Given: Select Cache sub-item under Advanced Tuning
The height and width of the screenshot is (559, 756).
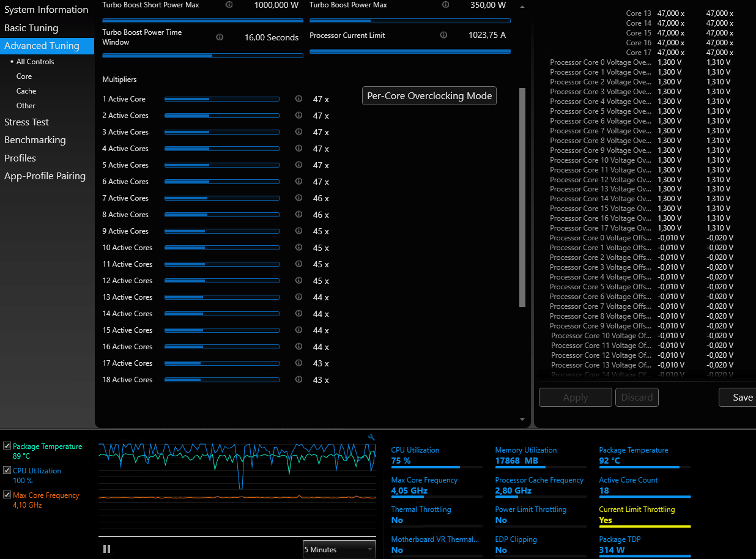Looking at the screenshot, I should (x=26, y=91).
